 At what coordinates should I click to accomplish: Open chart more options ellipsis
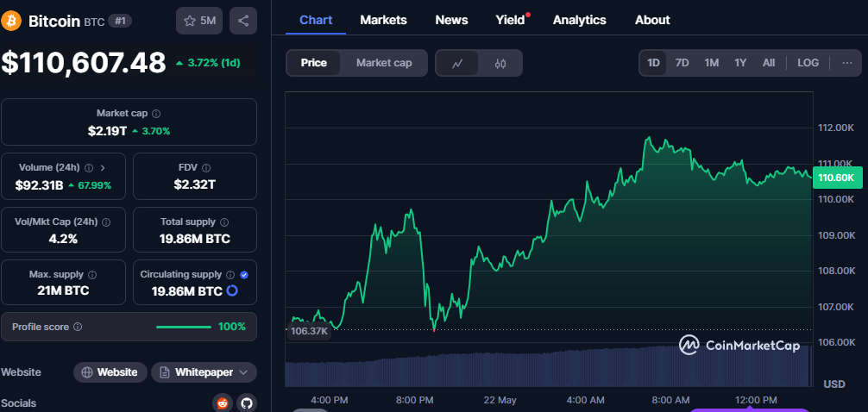[847, 63]
